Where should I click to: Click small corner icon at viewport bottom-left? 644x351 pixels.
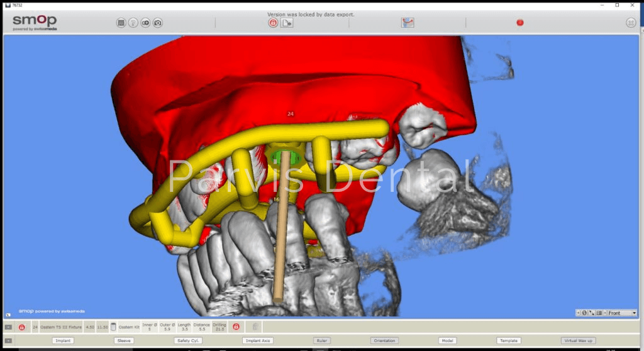[8, 315]
